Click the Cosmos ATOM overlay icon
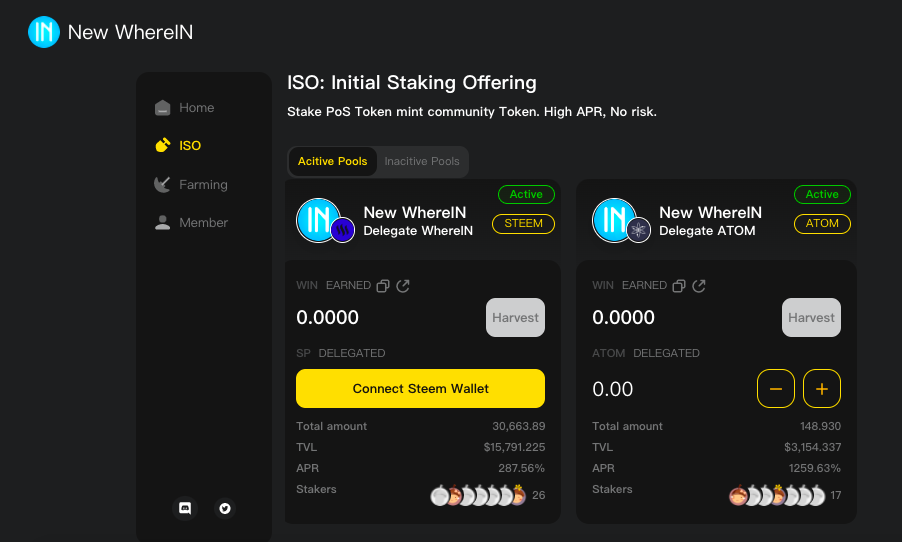 click(x=639, y=231)
